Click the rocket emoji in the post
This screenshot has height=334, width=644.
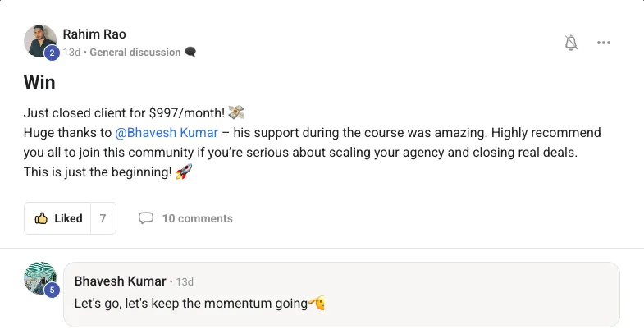point(183,172)
